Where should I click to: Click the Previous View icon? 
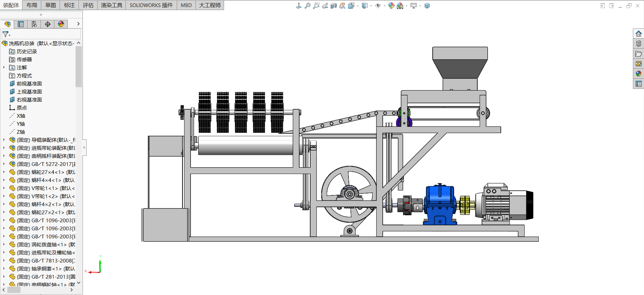[325, 6]
